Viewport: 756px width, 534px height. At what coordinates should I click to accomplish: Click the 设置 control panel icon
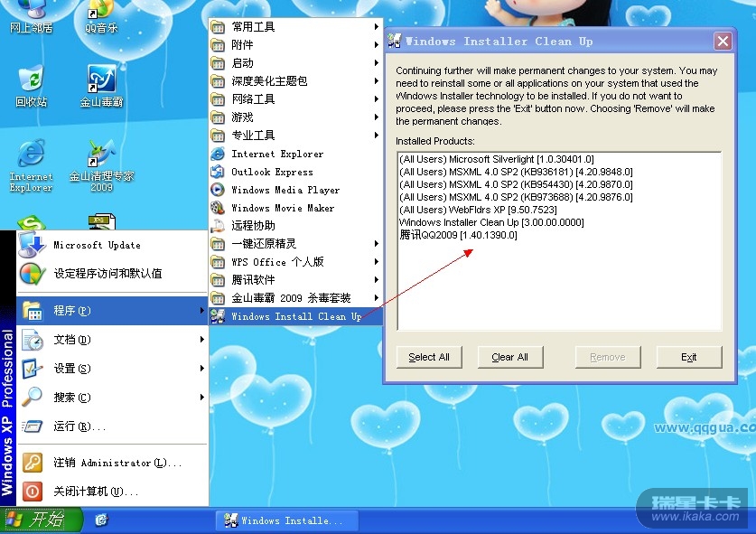click(x=33, y=369)
